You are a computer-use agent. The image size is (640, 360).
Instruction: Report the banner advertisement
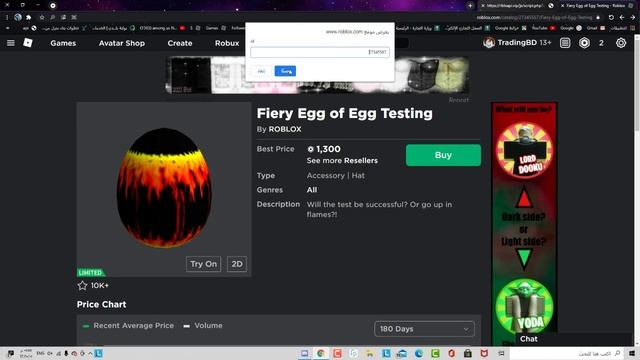tap(458, 100)
